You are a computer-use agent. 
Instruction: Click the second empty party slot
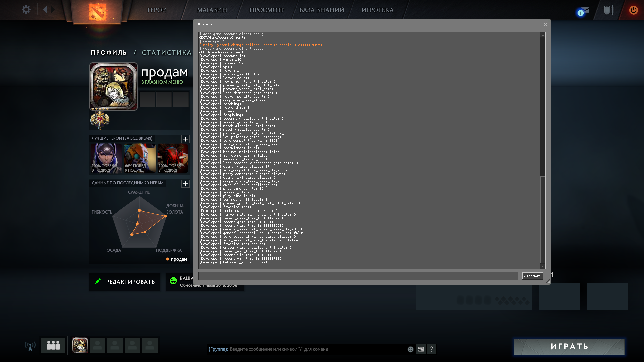point(115,345)
